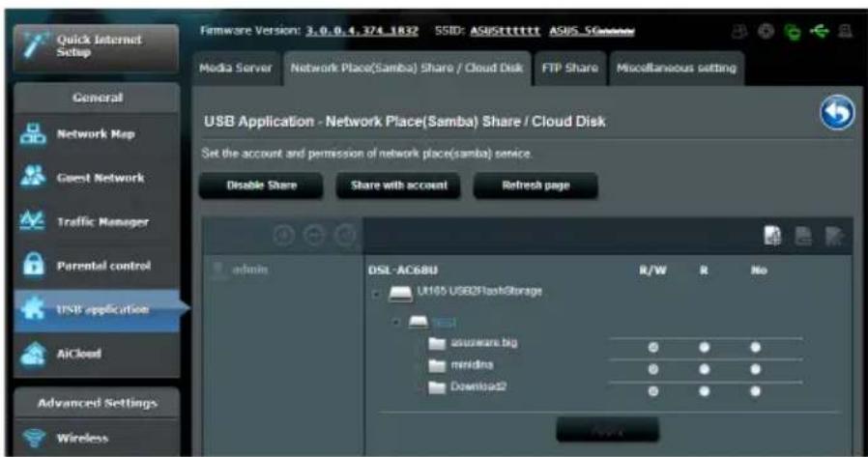This screenshot has height=457, width=868.
Task: Set asusware.big folder to No access
Action: coord(755,348)
